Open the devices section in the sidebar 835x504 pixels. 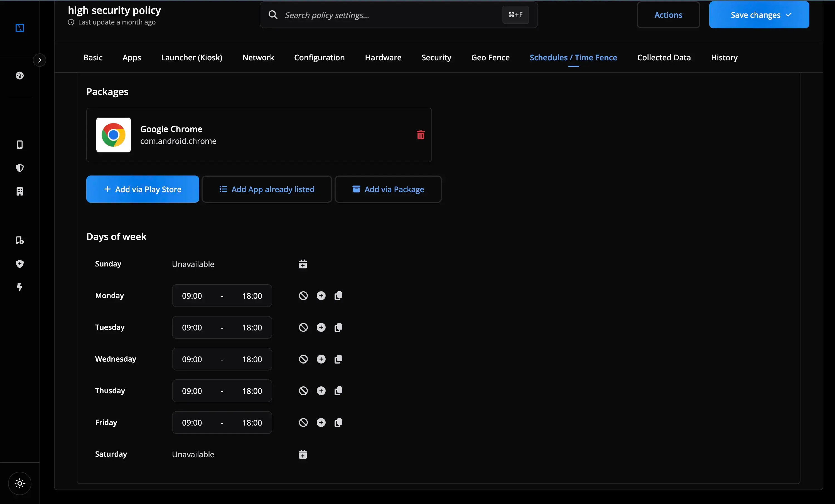[20, 145]
